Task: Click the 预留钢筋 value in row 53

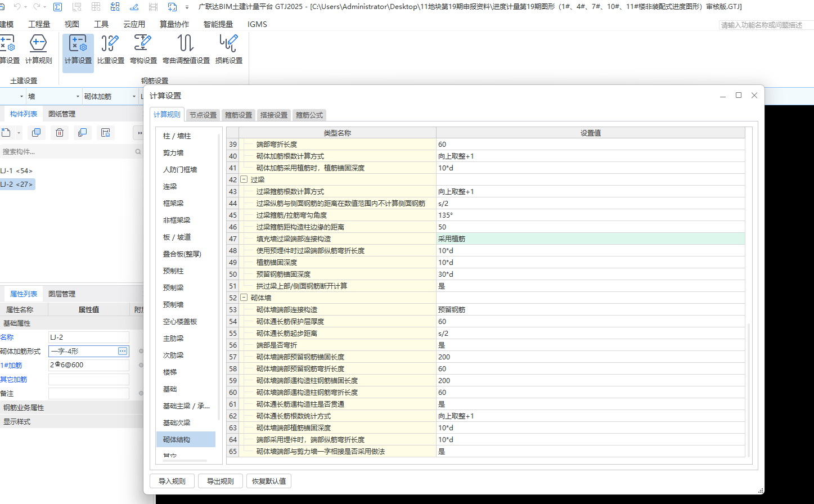Action: coord(591,309)
